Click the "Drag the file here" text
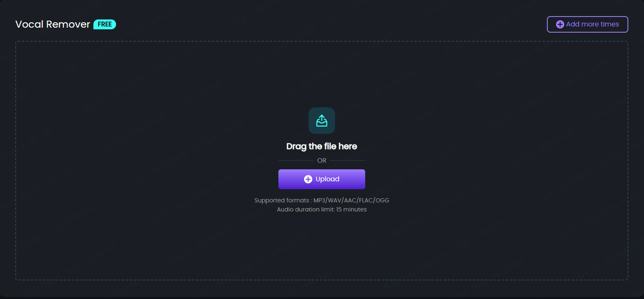Viewport: 644px width, 299px height. point(322,147)
